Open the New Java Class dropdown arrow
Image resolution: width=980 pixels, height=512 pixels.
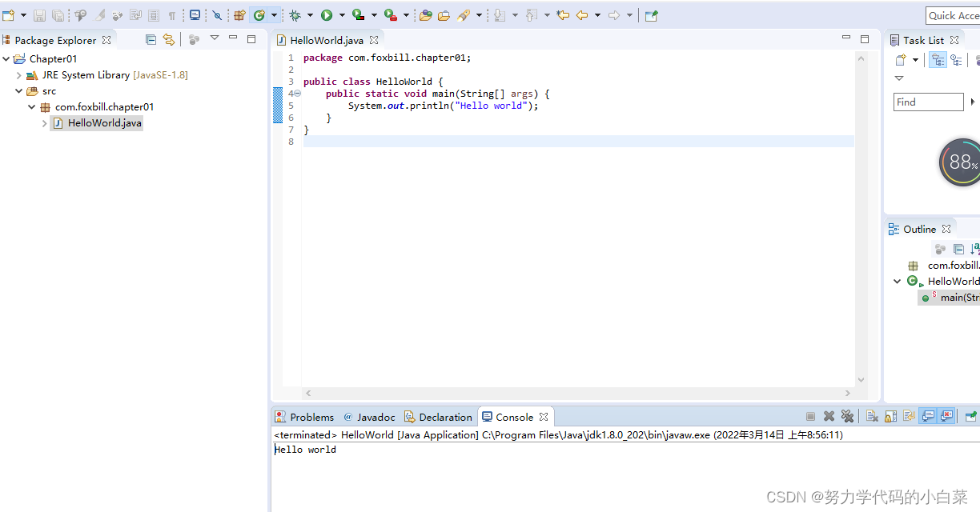tap(274, 15)
